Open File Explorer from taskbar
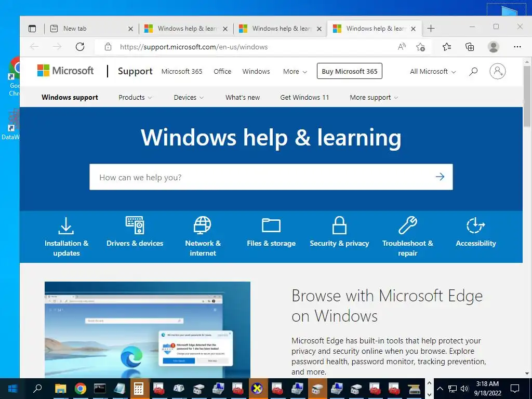The width and height of the screenshot is (532, 399). coord(61,389)
